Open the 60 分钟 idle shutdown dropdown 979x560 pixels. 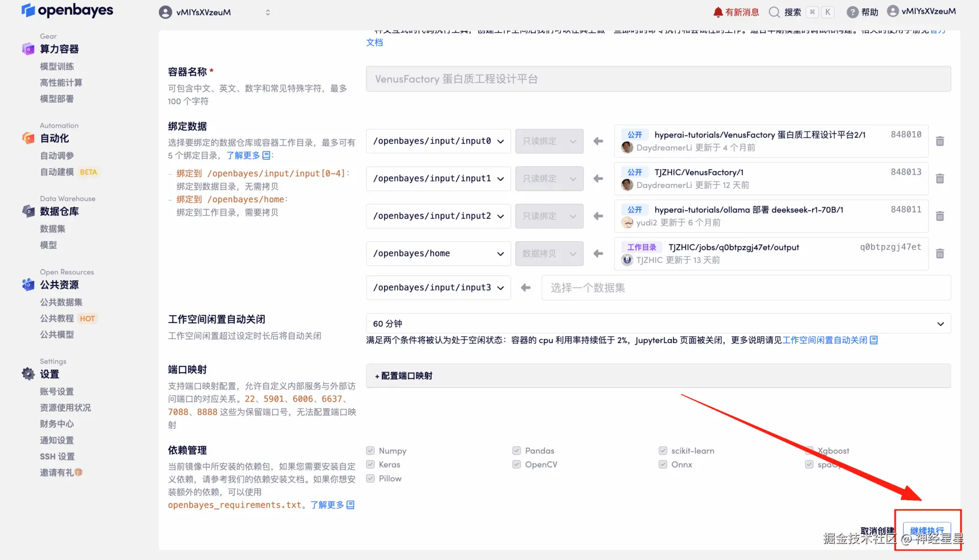coord(658,324)
